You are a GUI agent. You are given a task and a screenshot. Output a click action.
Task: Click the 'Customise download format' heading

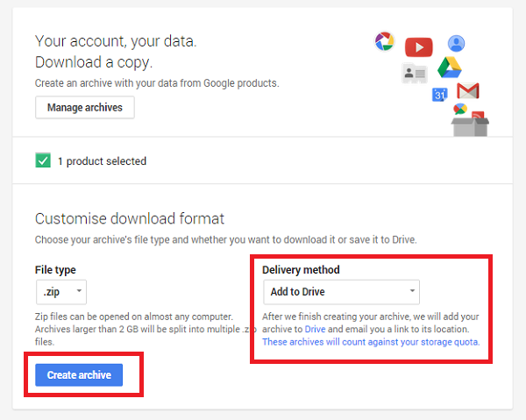tap(130, 218)
